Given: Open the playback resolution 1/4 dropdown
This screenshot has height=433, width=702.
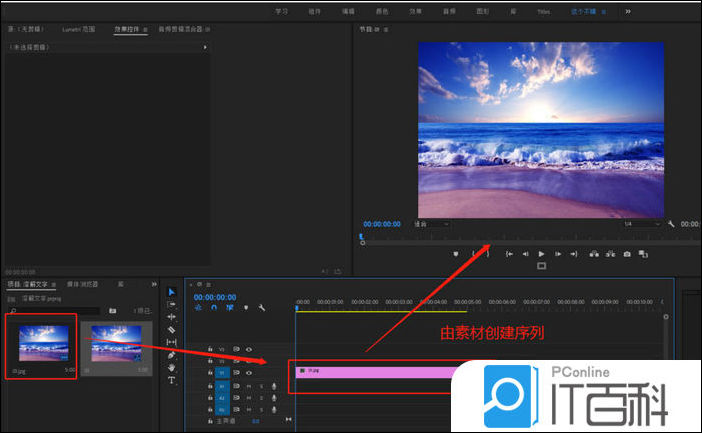Looking at the screenshot, I should 641,224.
